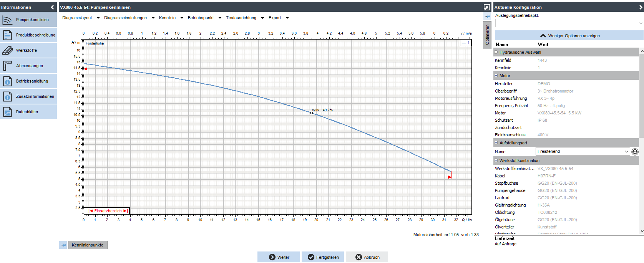This screenshot has width=644, height=263.
Task: Click the Fertigstellen button
Action: point(323,257)
